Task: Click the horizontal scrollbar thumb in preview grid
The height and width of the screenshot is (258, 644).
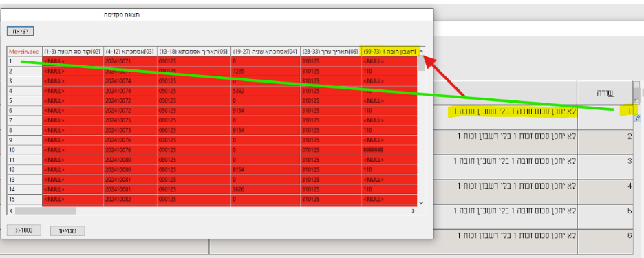Action: [45, 211]
